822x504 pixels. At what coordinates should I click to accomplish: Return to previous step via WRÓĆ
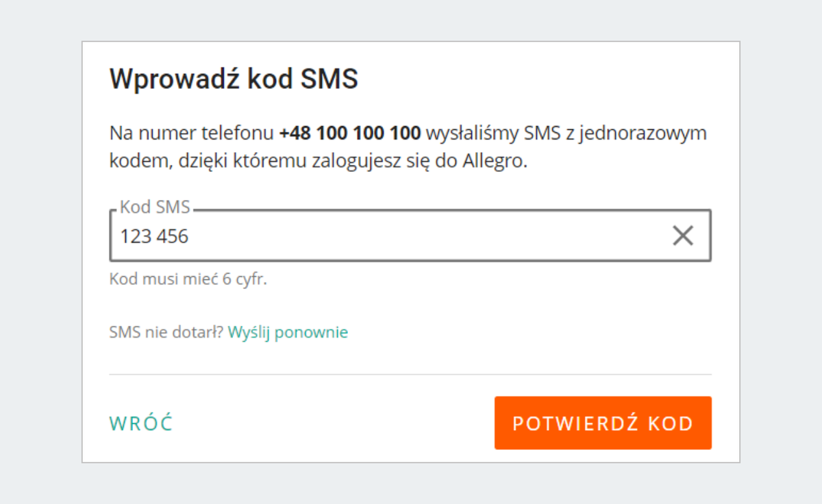pyautogui.click(x=140, y=423)
